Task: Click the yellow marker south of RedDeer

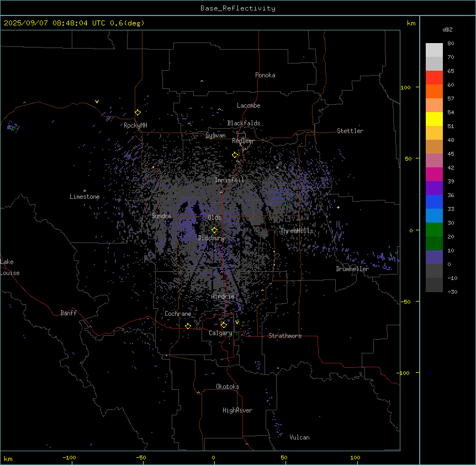Action: coord(235,155)
